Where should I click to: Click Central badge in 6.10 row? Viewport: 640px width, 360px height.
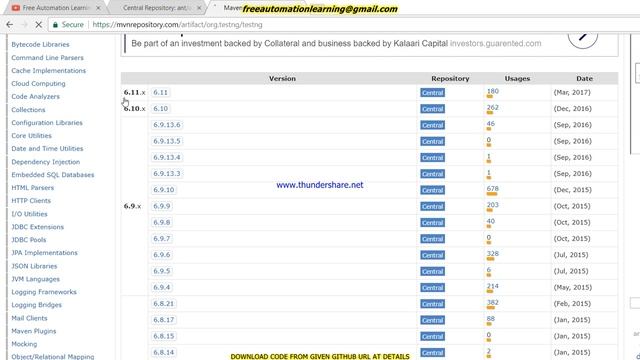(433, 109)
